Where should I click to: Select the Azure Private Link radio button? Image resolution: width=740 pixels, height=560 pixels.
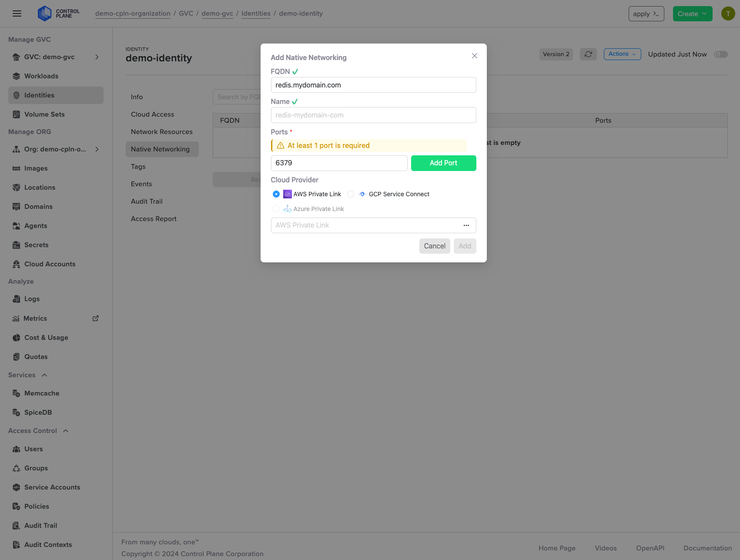click(276, 209)
